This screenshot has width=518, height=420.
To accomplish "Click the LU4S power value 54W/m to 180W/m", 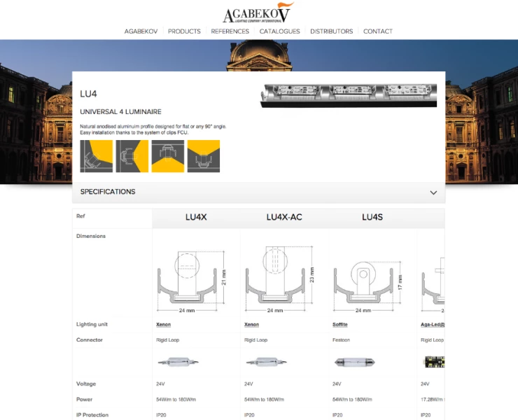I will [x=352, y=400].
